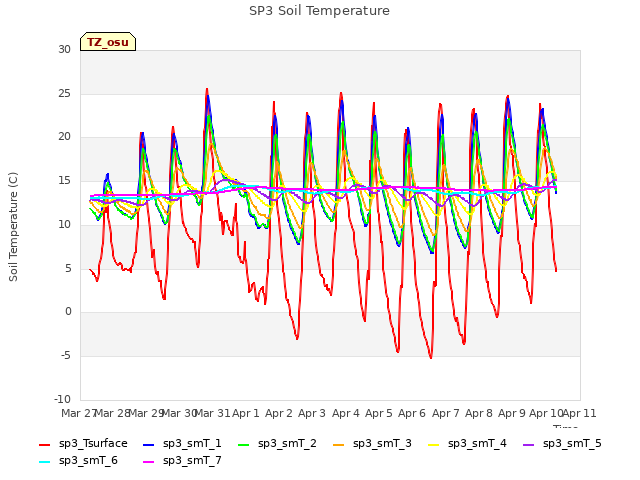The width and height of the screenshot is (640, 480).
Task: Click the Soil Temperature (C) axis label
Action: [x=13, y=227]
